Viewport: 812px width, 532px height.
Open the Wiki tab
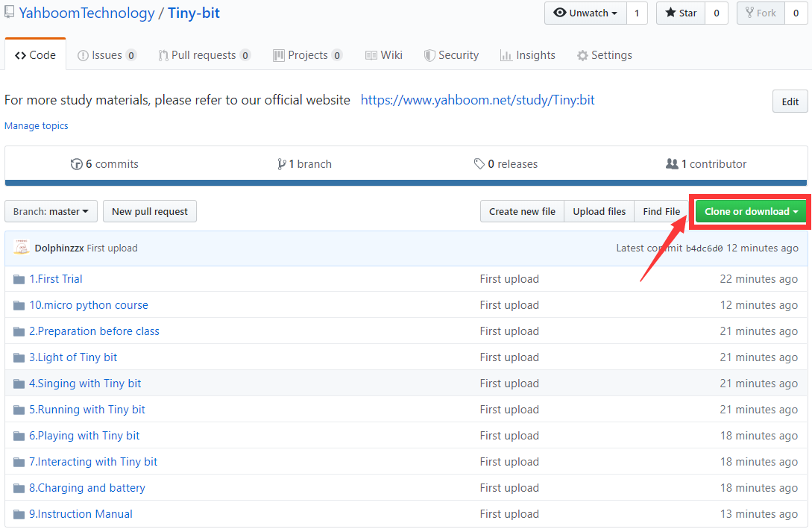tap(384, 55)
